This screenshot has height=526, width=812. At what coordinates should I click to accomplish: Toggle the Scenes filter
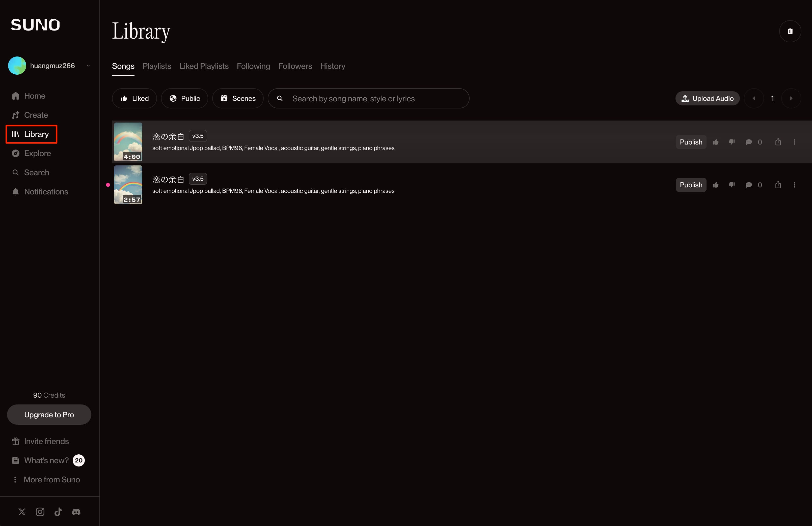tap(238, 99)
